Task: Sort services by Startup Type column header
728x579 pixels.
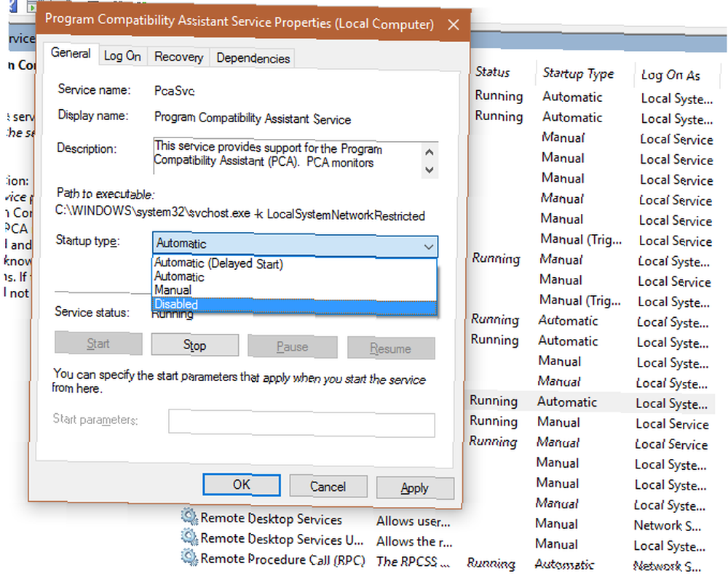Action: (x=579, y=73)
